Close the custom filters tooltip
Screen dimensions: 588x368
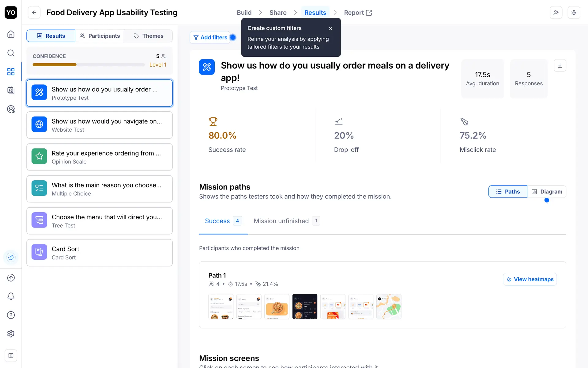tap(330, 28)
